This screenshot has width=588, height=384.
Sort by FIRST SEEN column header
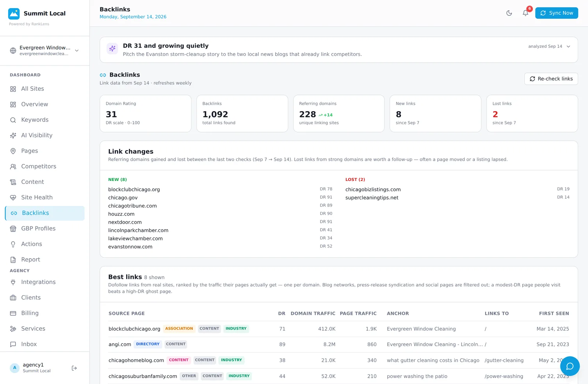point(554,313)
